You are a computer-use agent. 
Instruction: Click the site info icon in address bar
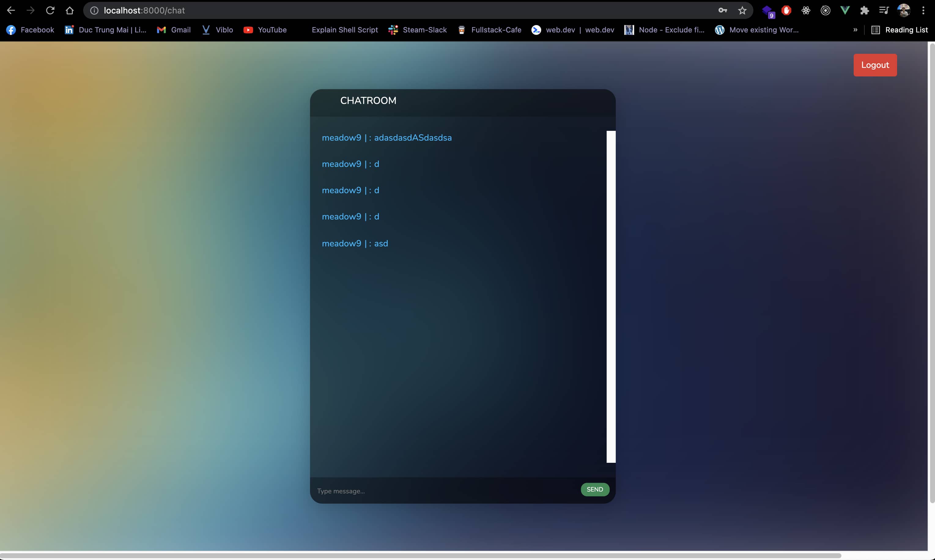94,10
